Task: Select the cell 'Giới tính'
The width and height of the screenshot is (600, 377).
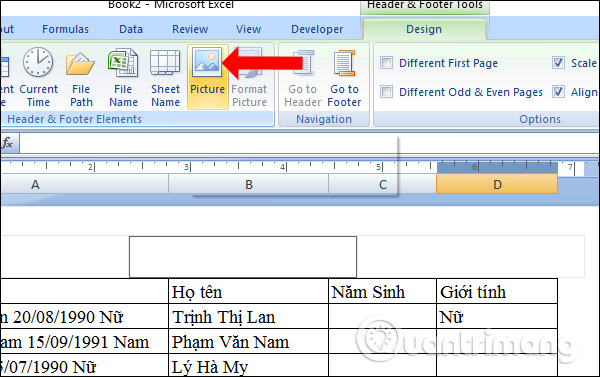Action: pyautogui.click(x=497, y=292)
